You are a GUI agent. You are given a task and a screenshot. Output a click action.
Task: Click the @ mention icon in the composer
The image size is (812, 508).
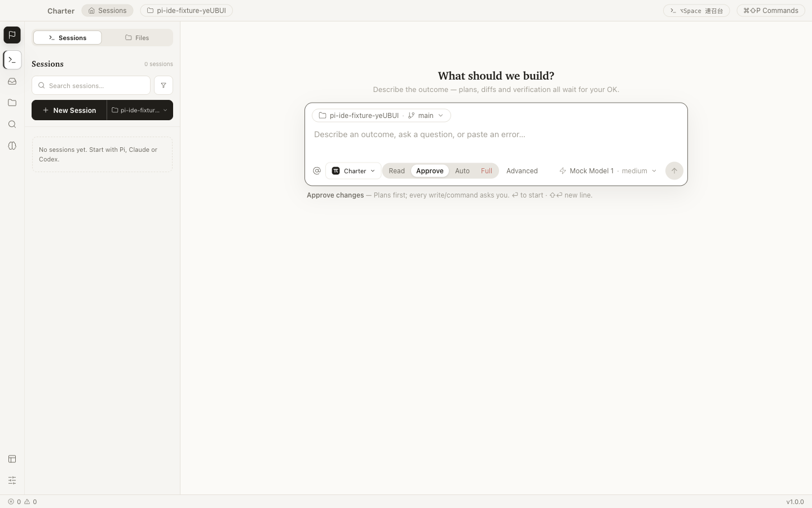point(317,170)
